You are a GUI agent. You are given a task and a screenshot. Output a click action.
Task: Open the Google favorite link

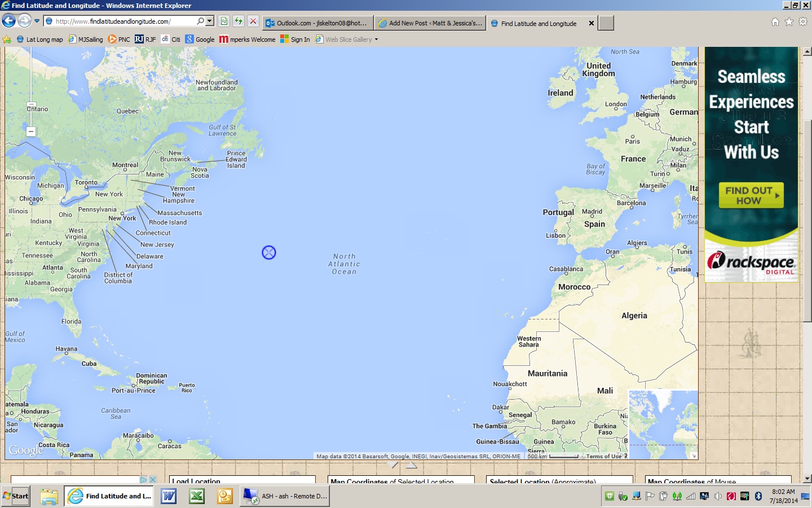click(x=200, y=40)
